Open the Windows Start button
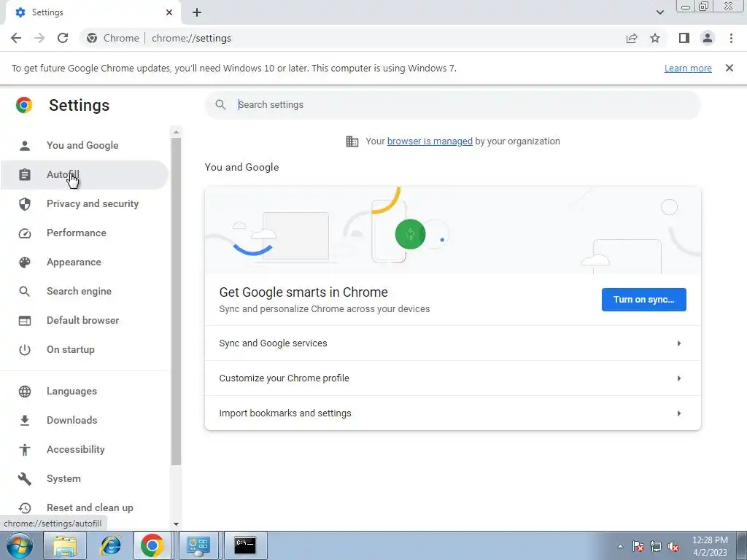 (20, 545)
